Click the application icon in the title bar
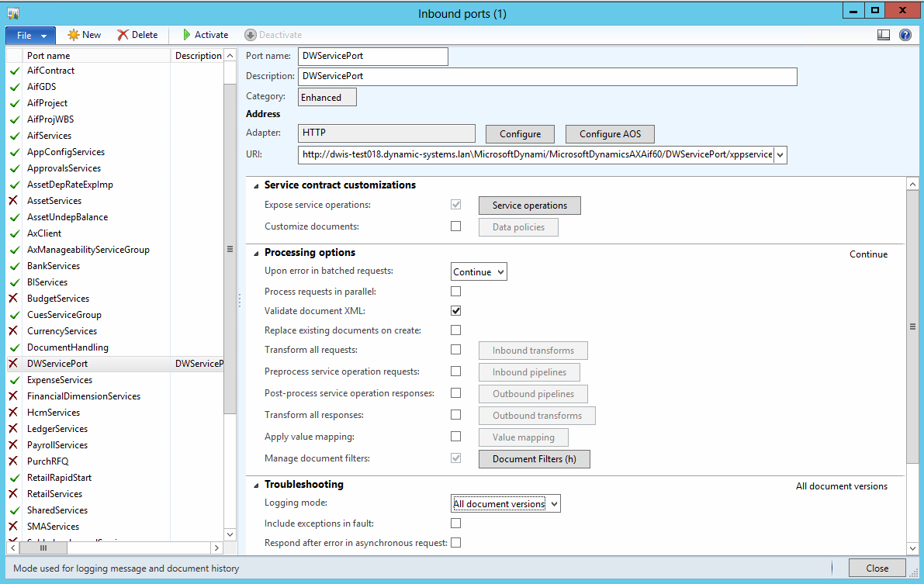This screenshot has width=924, height=584. coord(12,13)
